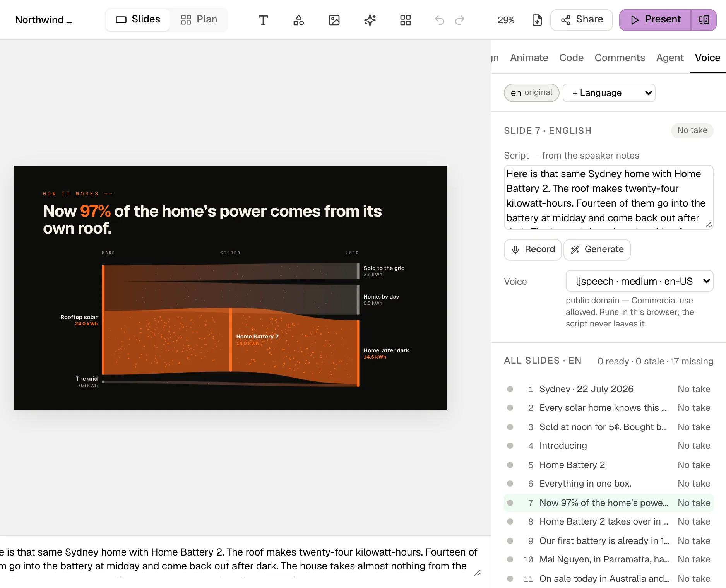
Task: Start the presentation with Present
Action: 655,20
